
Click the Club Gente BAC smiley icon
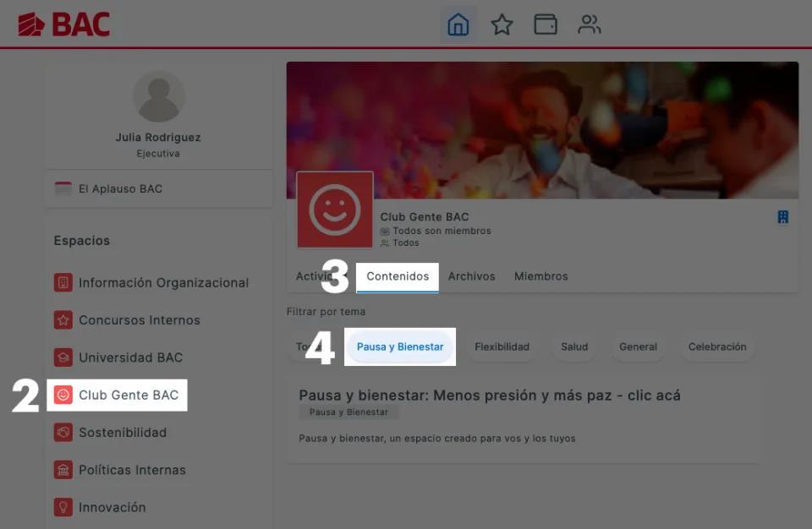point(63,395)
